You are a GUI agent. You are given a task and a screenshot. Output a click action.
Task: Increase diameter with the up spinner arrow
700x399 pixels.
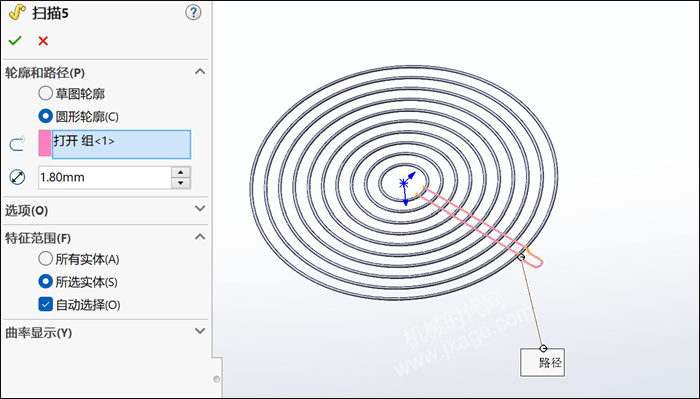click(x=181, y=172)
